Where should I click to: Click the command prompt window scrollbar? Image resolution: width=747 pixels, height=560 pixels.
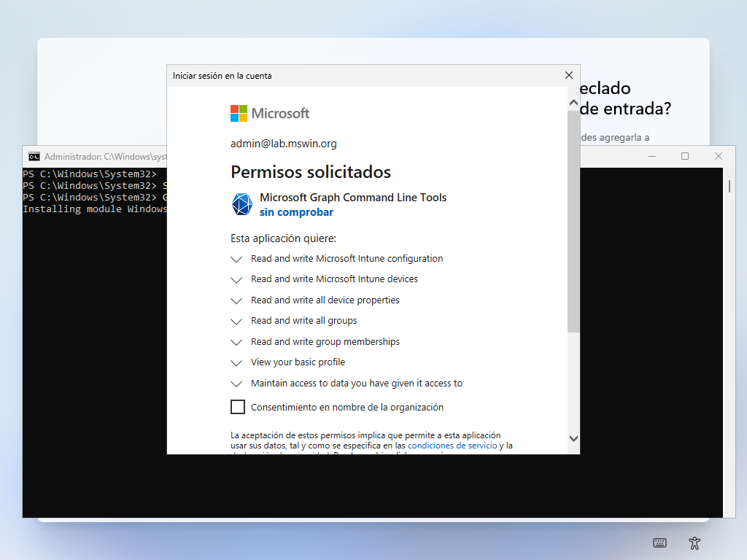click(x=729, y=186)
